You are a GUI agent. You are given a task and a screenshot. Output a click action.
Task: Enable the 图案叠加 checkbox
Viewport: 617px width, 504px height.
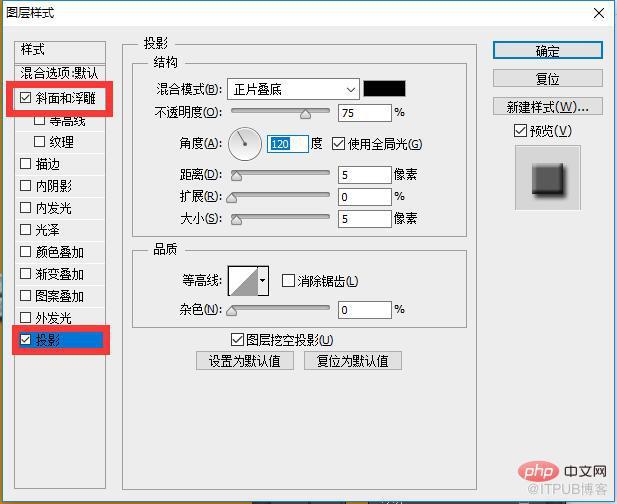coord(26,296)
